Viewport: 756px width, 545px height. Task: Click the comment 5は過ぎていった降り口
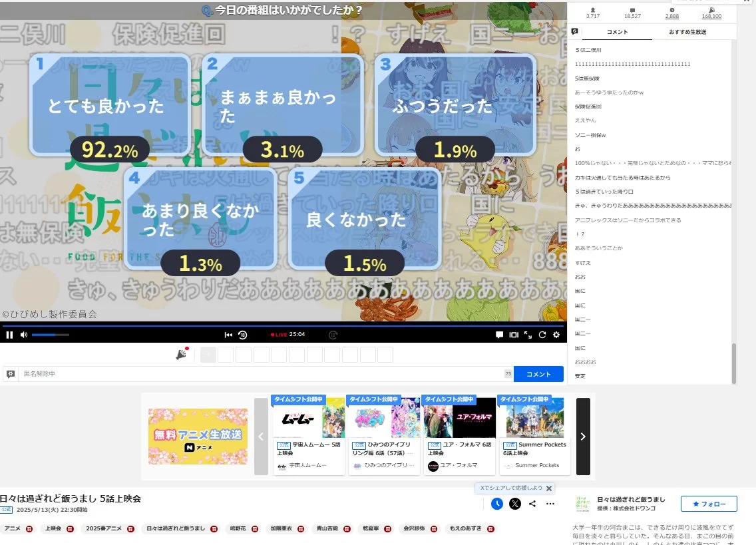click(x=604, y=192)
